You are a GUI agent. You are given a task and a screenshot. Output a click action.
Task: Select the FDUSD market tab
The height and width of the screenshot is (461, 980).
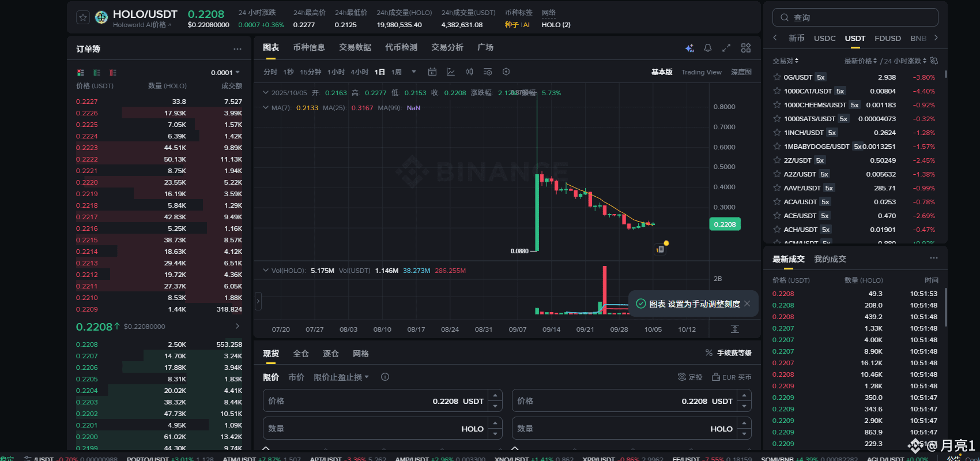click(888, 38)
